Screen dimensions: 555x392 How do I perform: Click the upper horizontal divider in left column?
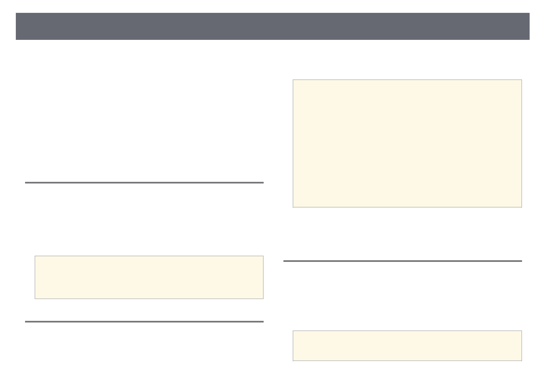pos(144,182)
